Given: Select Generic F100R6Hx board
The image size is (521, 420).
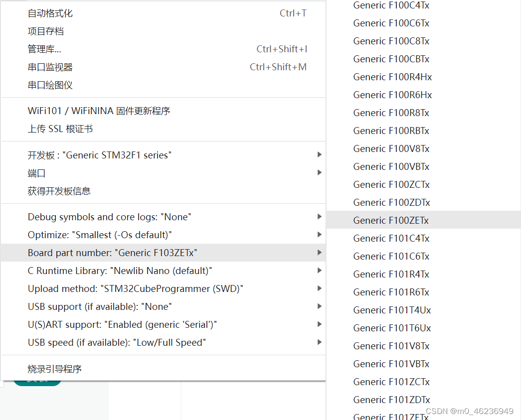Looking at the screenshot, I should coord(424,95).
